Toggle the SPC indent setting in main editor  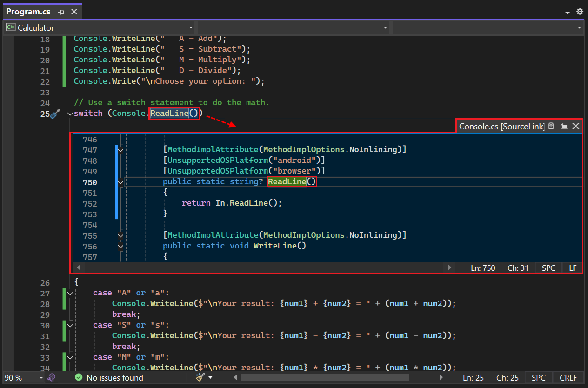pos(538,378)
